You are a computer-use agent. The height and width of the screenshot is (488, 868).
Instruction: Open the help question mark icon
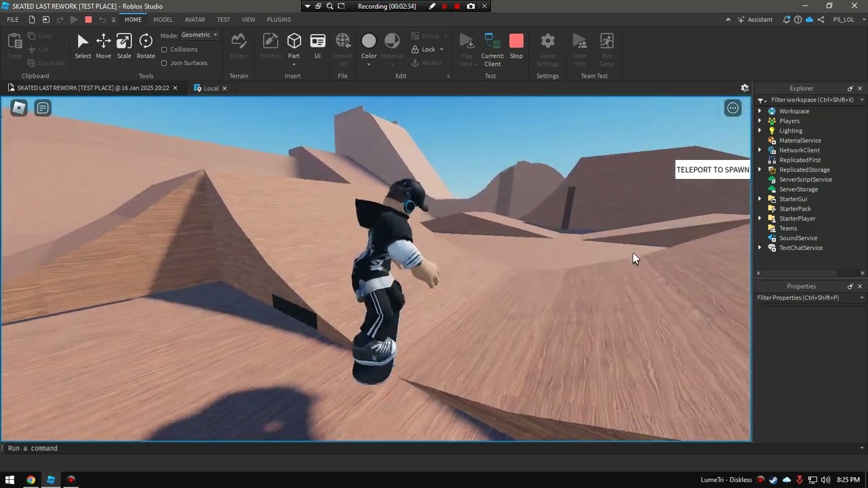(x=798, y=20)
